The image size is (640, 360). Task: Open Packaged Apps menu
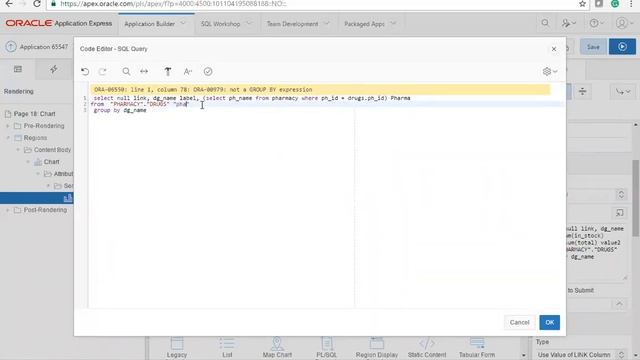[x=370, y=24]
